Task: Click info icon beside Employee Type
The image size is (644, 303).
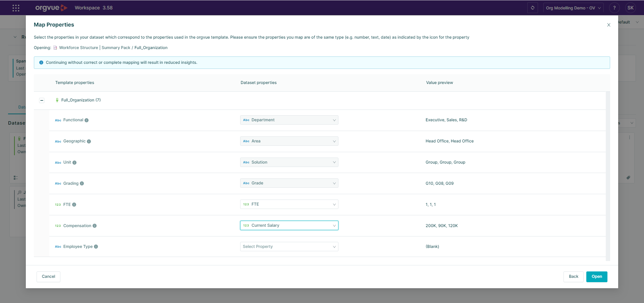Action: click(96, 247)
